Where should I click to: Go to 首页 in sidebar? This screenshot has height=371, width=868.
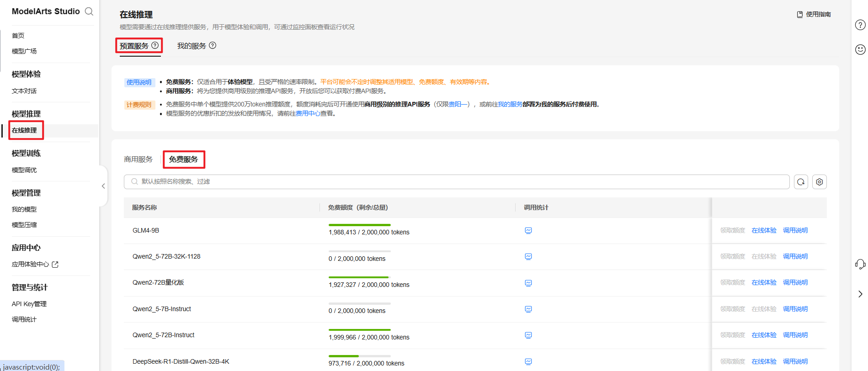coord(18,36)
